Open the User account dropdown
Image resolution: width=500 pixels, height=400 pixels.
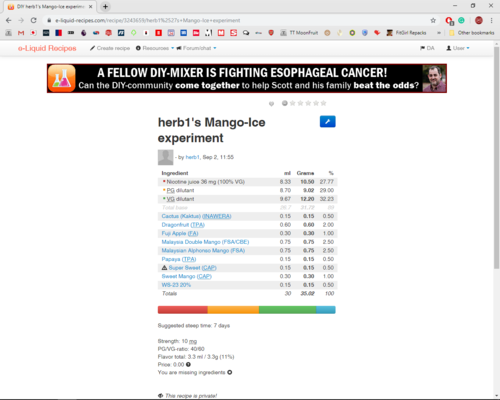pyautogui.click(x=458, y=48)
